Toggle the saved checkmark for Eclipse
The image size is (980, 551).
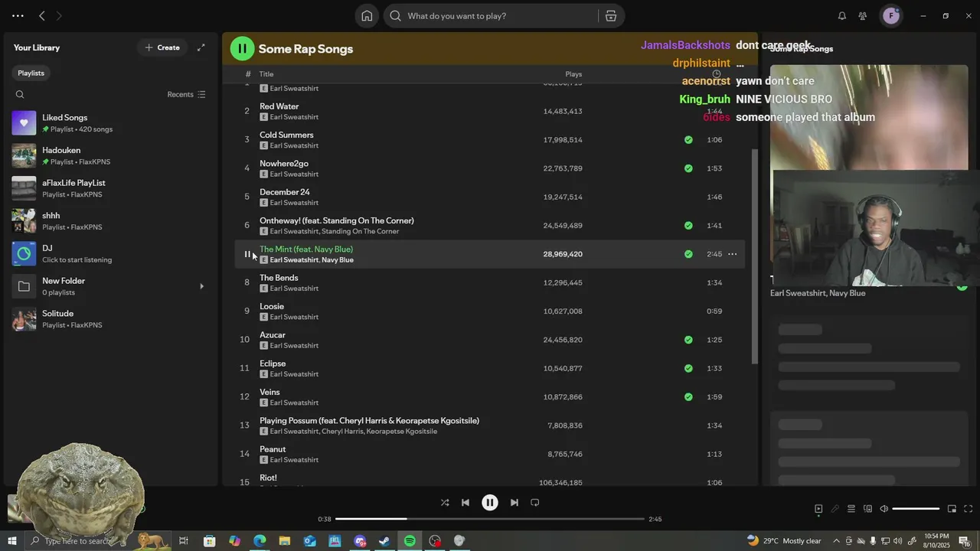[688, 368]
